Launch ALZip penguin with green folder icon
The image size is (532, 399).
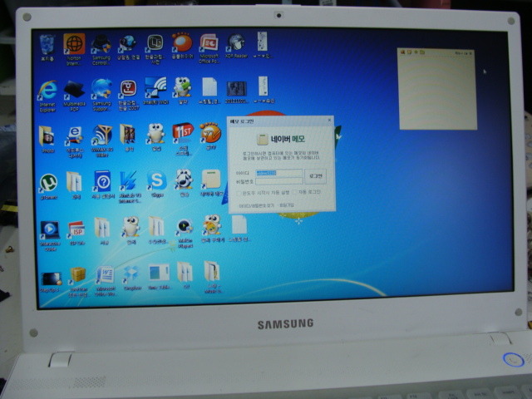183,91
